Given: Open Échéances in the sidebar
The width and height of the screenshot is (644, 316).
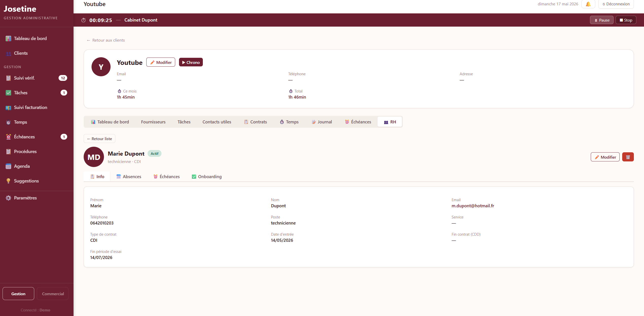Looking at the screenshot, I should tap(37, 137).
